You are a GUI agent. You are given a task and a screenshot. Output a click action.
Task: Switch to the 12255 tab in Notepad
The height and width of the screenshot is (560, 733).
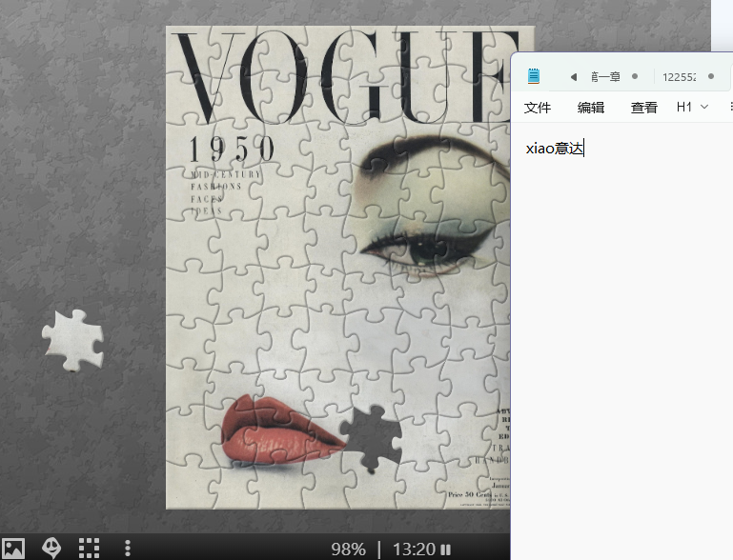click(x=679, y=77)
